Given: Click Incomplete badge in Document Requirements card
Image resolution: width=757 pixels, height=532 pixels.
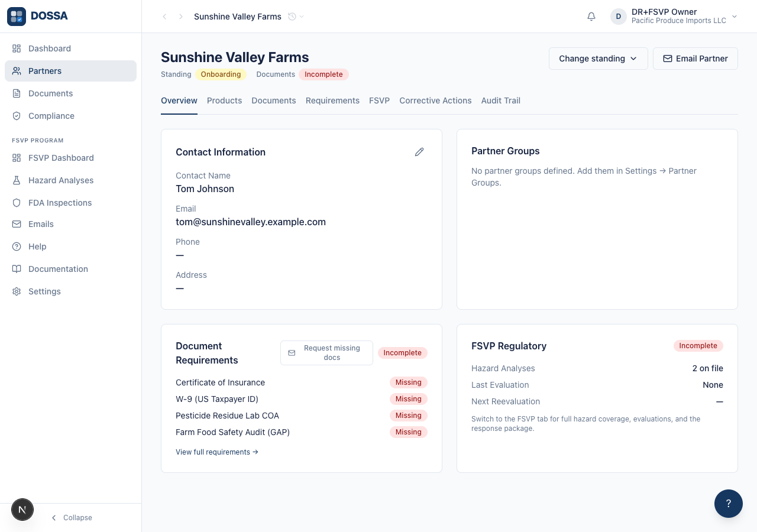Looking at the screenshot, I should [x=403, y=353].
